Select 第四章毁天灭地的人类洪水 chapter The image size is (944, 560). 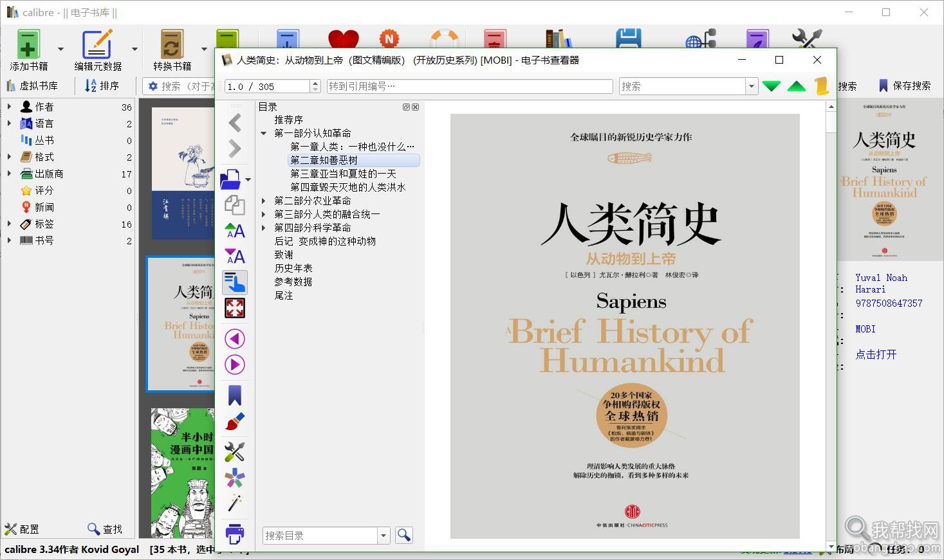click(347, 187)
